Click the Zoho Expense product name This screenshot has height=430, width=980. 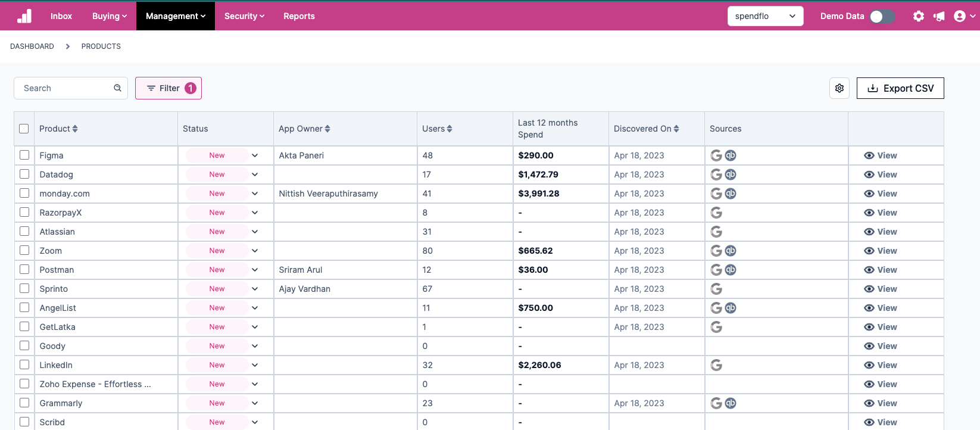click(x=95, y=384)
